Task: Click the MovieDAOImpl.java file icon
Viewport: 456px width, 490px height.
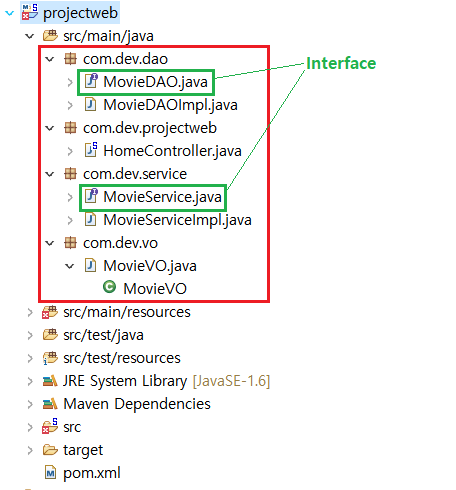Action: (x=90, y=104)
